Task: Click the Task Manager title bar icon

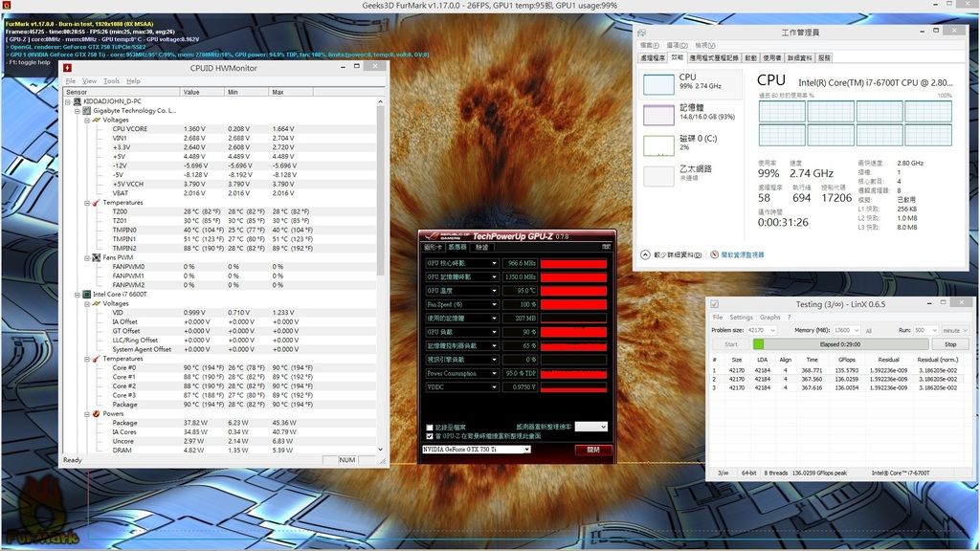Action: [x=641, y=33]
